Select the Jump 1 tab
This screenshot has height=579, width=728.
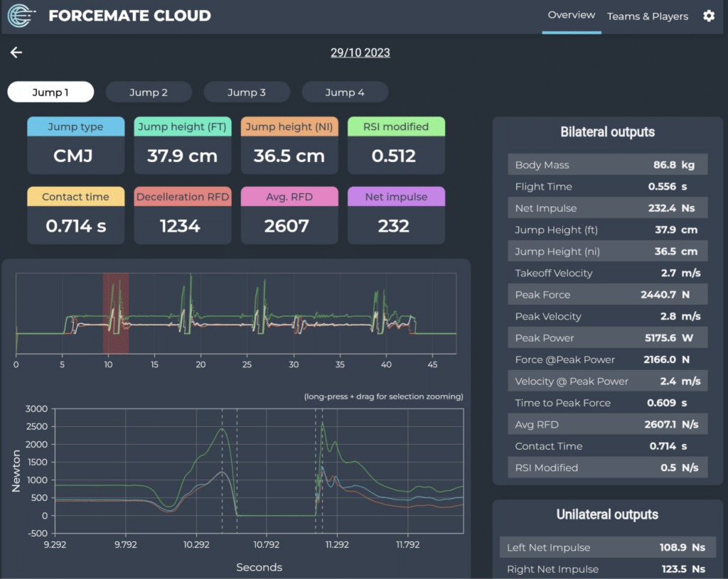[x=50, y=92]
